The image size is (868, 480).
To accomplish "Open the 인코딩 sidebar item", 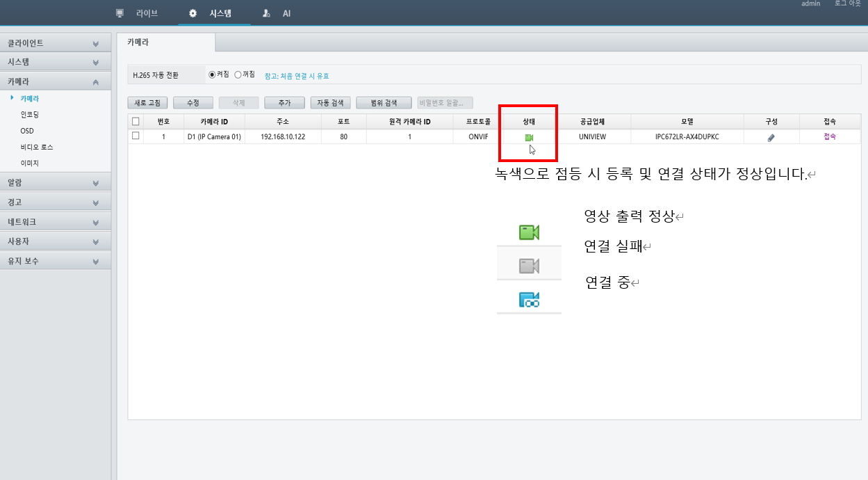I will point(30,115).
